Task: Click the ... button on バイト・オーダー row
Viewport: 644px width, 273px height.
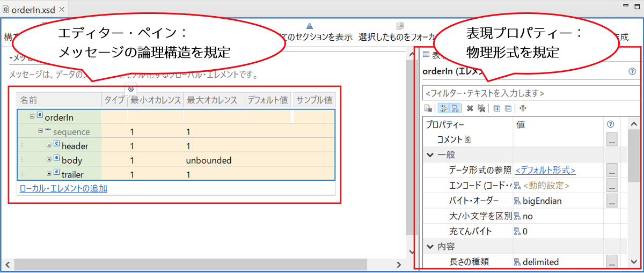Action: pyautogui.click(x=612, y=201)
